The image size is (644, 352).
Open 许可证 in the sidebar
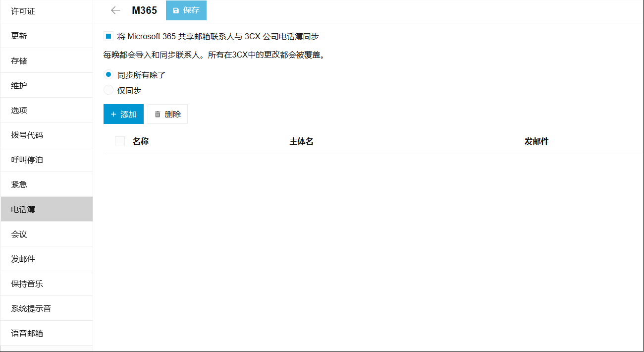47,11
